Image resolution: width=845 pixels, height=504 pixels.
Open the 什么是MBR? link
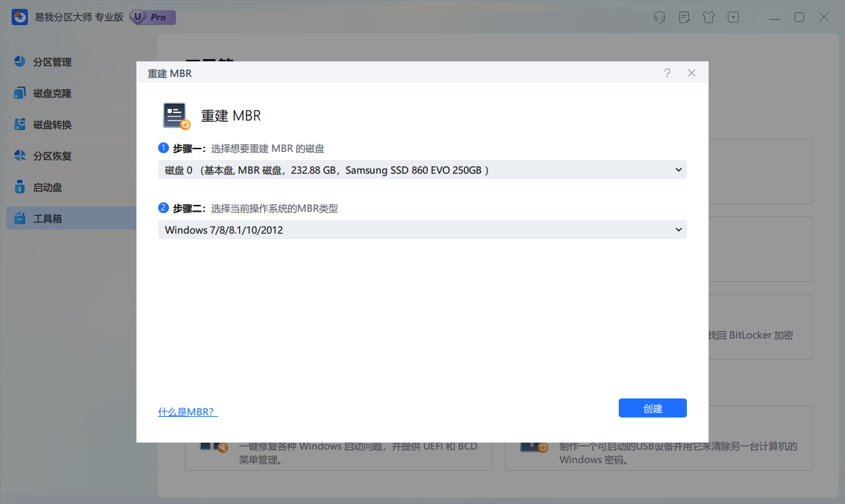point(187,411)
